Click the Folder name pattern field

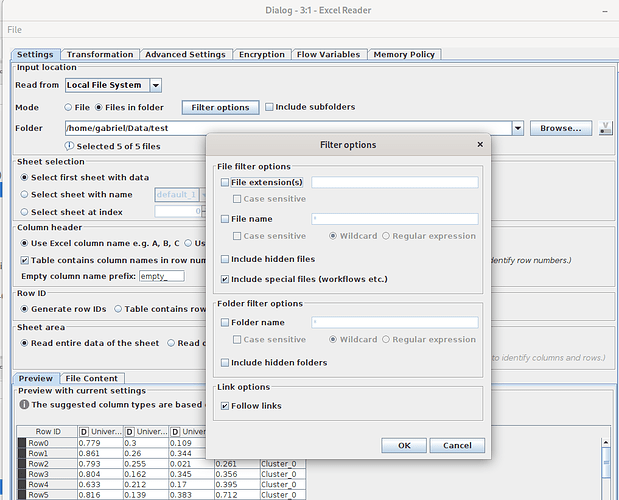[395, 322]
